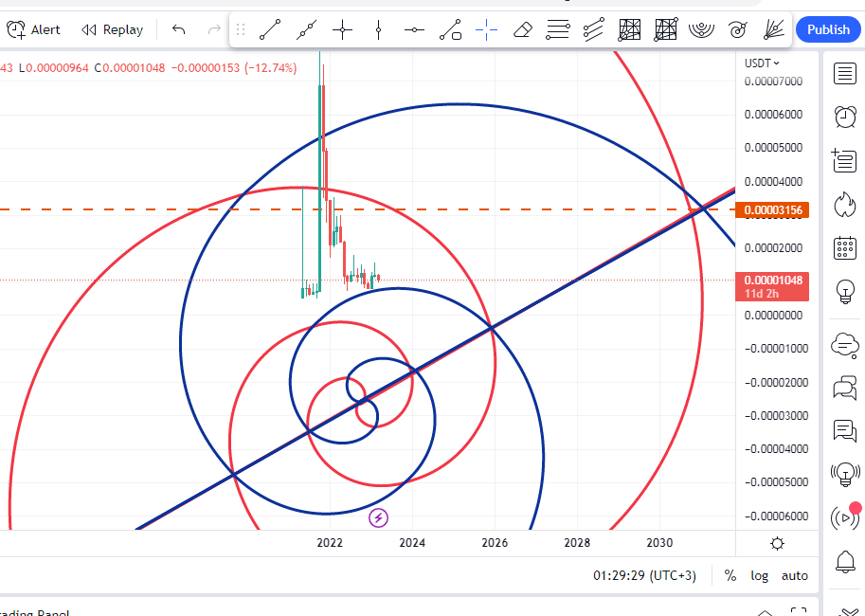Open the USDT currency dropdown

(x=762, y=63)
